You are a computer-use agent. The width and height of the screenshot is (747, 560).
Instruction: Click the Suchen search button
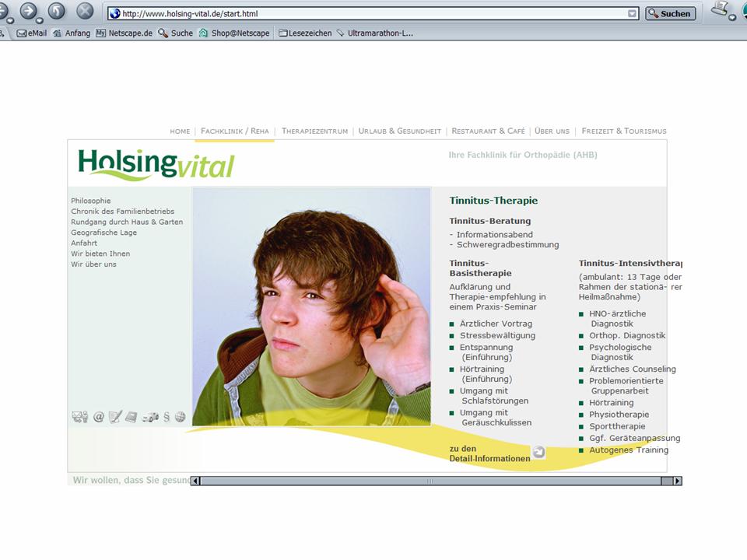click(670, 13)
